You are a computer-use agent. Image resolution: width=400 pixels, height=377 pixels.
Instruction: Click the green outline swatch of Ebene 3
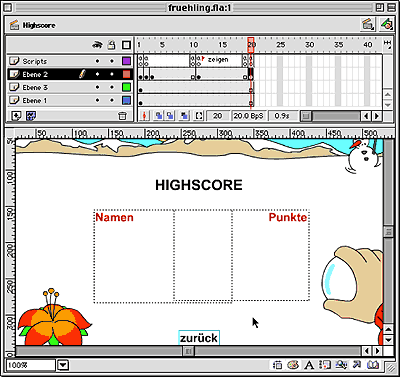click(126, 87)
